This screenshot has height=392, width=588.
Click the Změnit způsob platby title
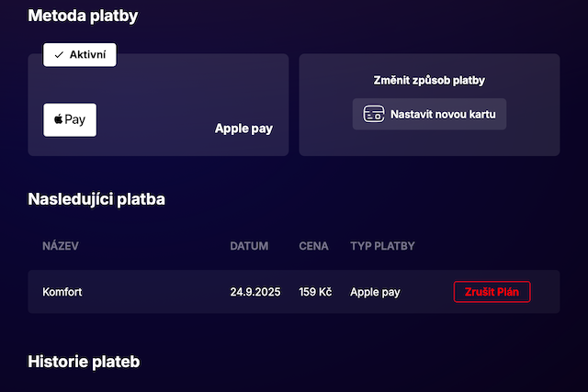click(x=429, y=80)
